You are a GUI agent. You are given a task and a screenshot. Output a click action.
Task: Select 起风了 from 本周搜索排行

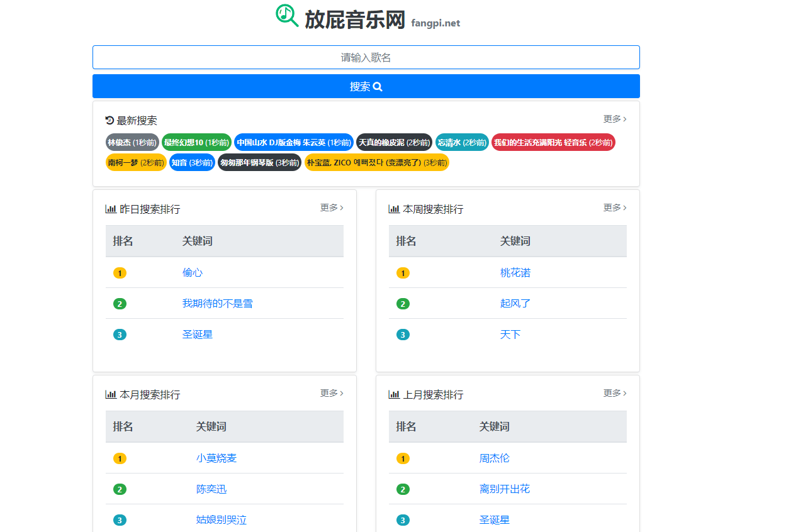514,303
